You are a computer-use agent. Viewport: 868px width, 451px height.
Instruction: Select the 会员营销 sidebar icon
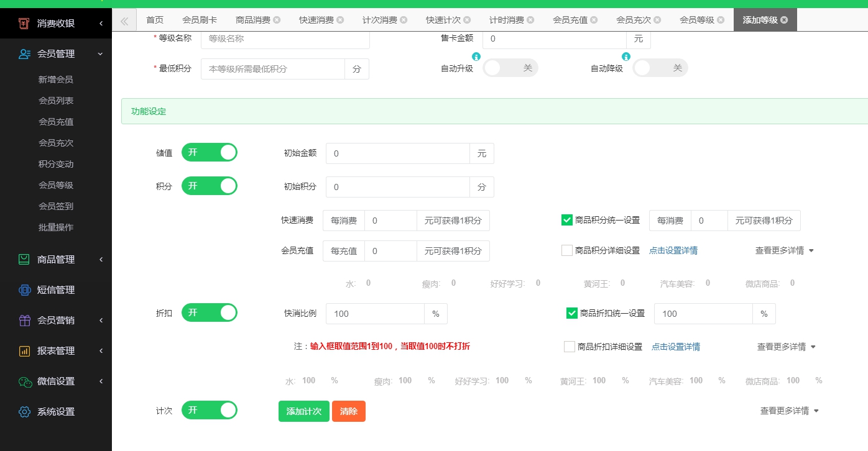pos(24,320)
